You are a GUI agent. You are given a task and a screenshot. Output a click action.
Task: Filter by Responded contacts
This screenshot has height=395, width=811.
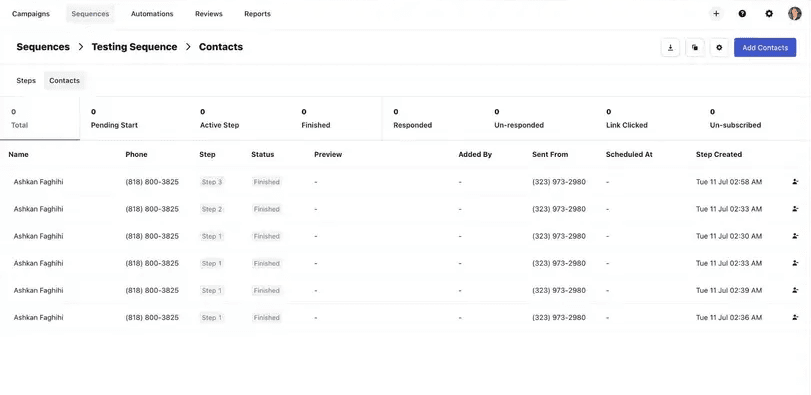pyautogui.click(x=412, y=118)
